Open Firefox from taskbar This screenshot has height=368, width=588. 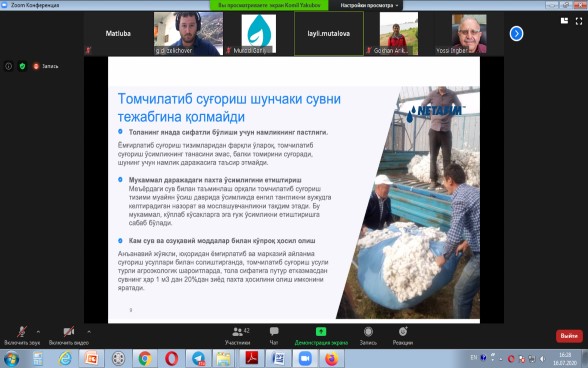point(332,359)
